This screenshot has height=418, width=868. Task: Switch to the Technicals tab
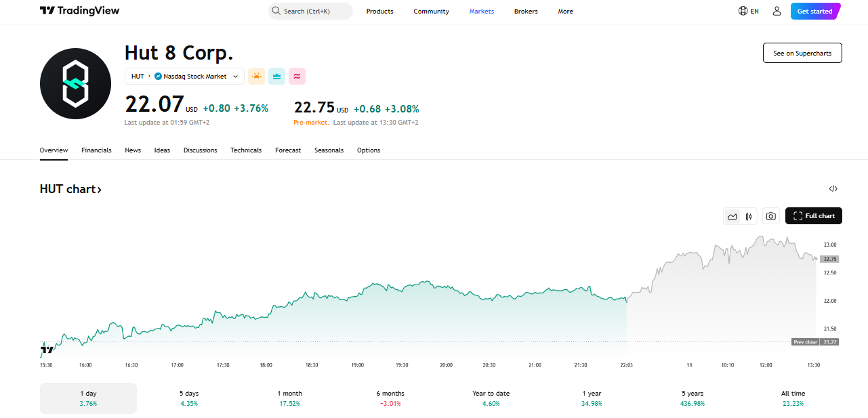click(x=246, y=150)
